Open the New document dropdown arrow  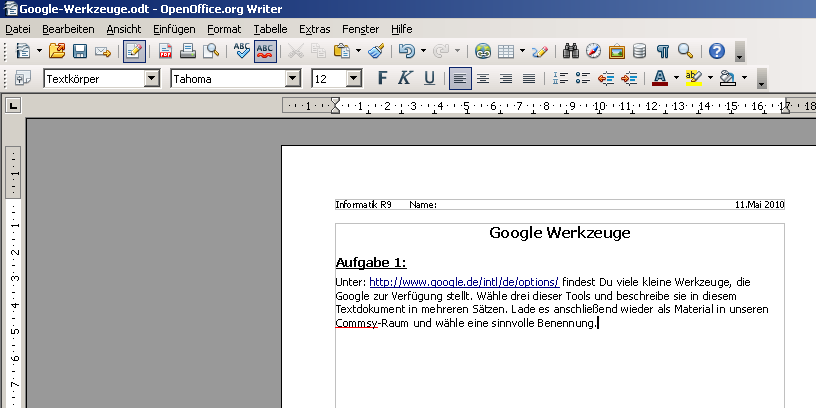[x=40, y=51]
